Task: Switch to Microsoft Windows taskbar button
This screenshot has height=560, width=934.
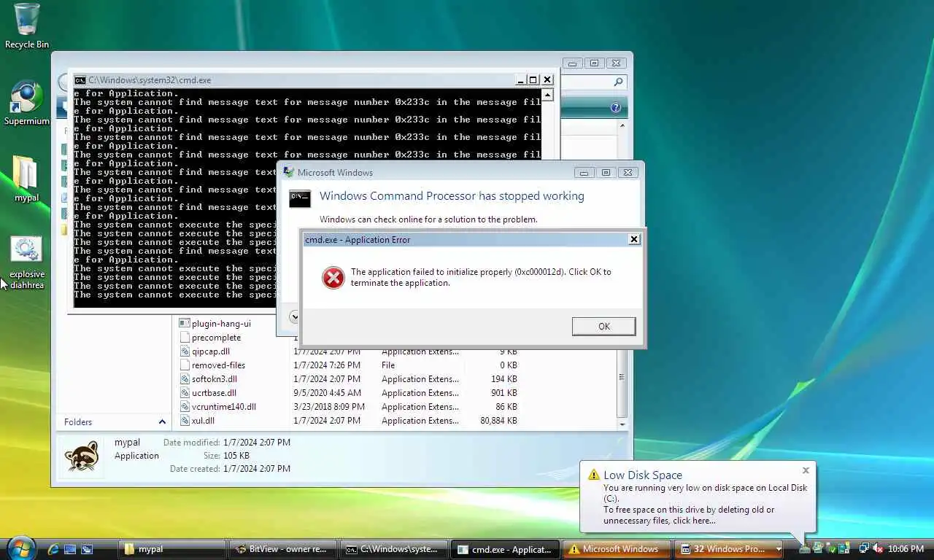Action: [617, 549]
